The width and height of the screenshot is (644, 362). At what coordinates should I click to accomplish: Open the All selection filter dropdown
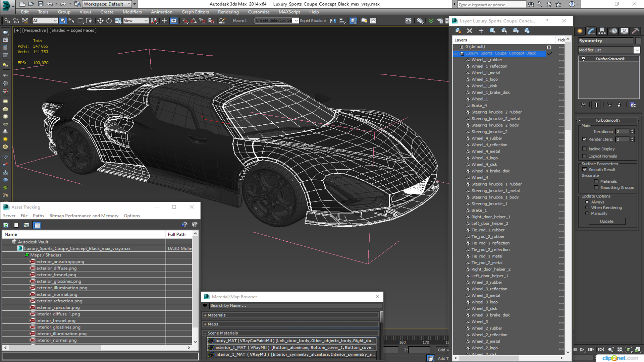point(45,21)
